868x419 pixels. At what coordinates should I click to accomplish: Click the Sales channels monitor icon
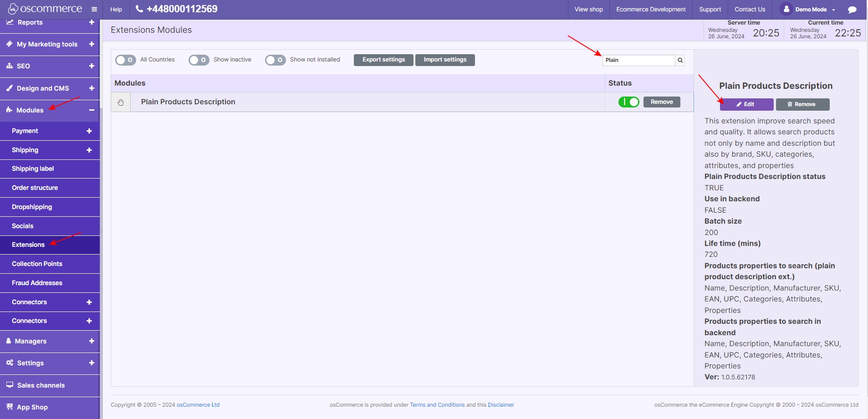[x=10, y=385]
